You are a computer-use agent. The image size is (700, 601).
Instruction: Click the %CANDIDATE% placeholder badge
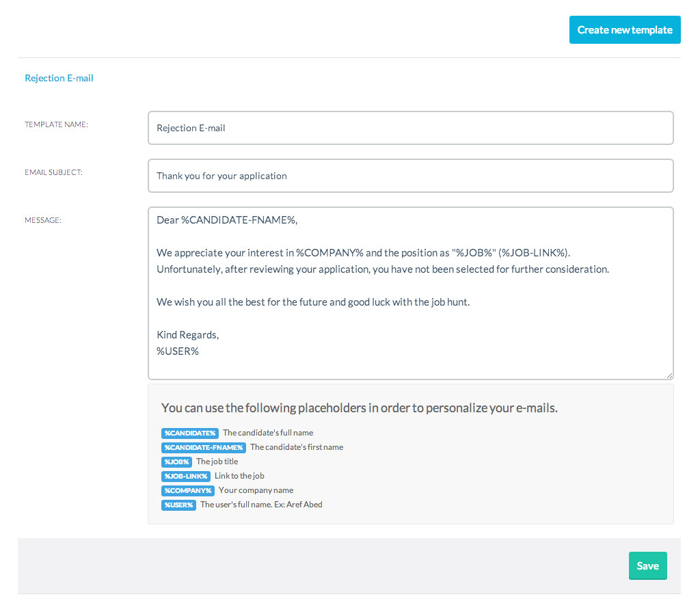tap(190, 433)
